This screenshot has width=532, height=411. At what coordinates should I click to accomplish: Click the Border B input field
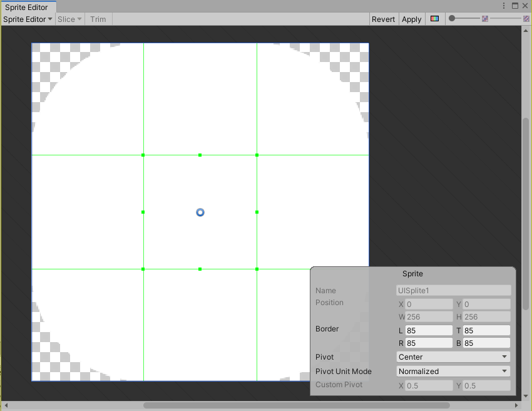click(486, 343)
